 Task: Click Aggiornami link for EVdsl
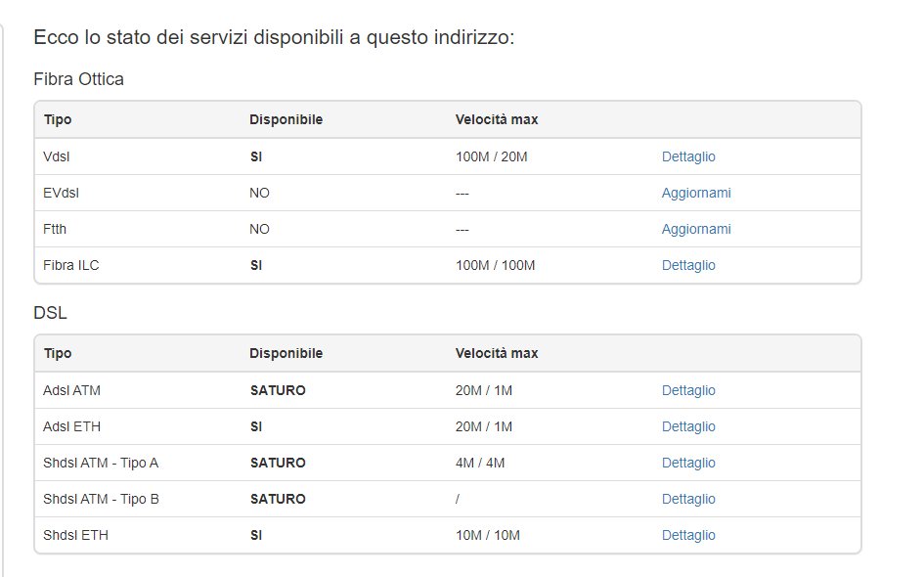[696, 193]
